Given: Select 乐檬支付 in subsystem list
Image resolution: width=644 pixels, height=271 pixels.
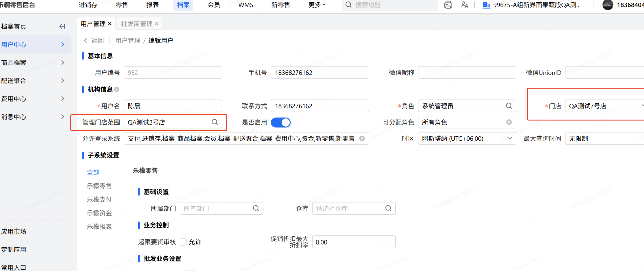Looking at the screenshot, I should point(99,199).
